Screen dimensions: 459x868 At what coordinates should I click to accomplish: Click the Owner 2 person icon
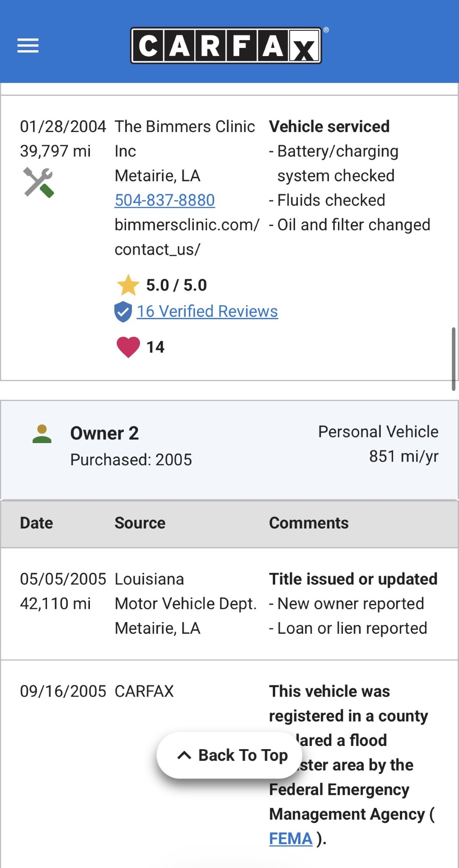pos(42,434)
